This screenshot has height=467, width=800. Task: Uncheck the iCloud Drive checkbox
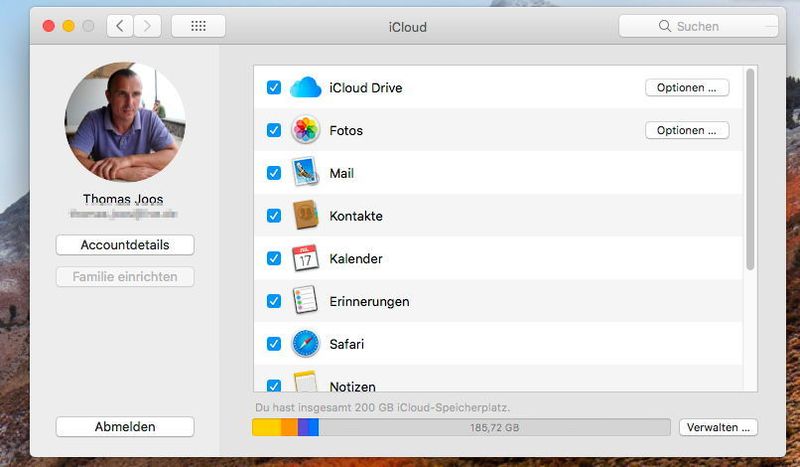(274, 88)
